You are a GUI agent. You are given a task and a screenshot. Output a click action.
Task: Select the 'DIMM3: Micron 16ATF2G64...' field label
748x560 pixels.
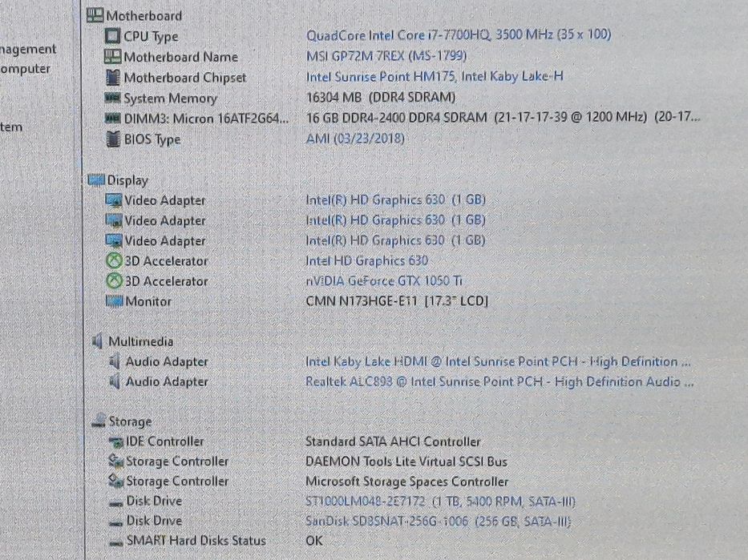coord(206,119)
